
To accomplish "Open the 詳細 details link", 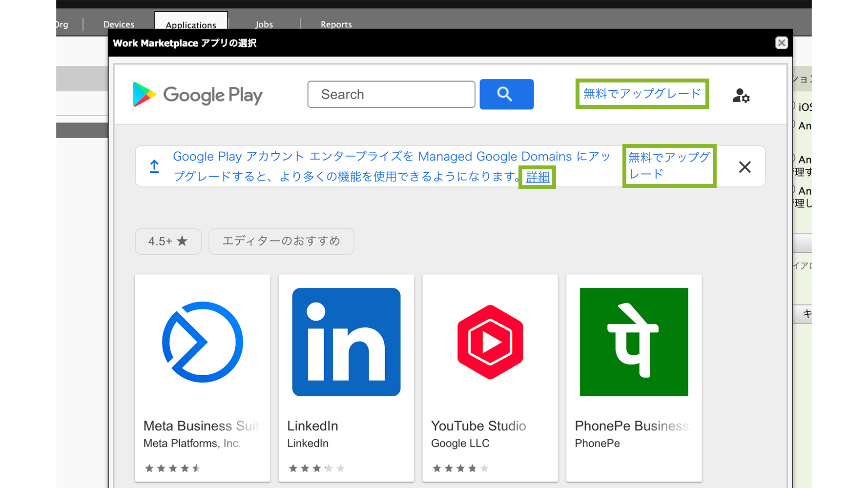I will (x=537, y=177).
